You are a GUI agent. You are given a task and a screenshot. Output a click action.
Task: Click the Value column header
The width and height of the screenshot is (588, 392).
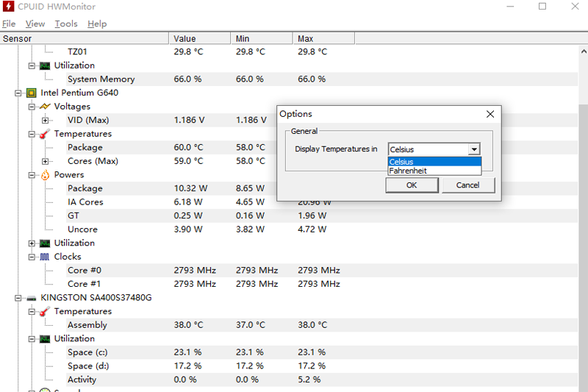[200, 39]
